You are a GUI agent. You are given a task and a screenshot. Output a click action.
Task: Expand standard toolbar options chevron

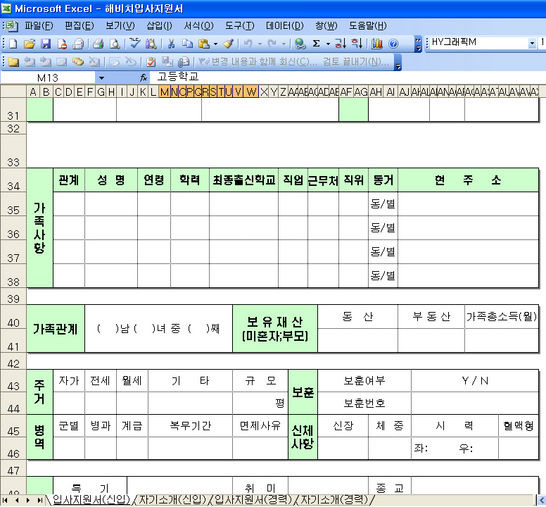pyautogui.click(x=418, y=44)
